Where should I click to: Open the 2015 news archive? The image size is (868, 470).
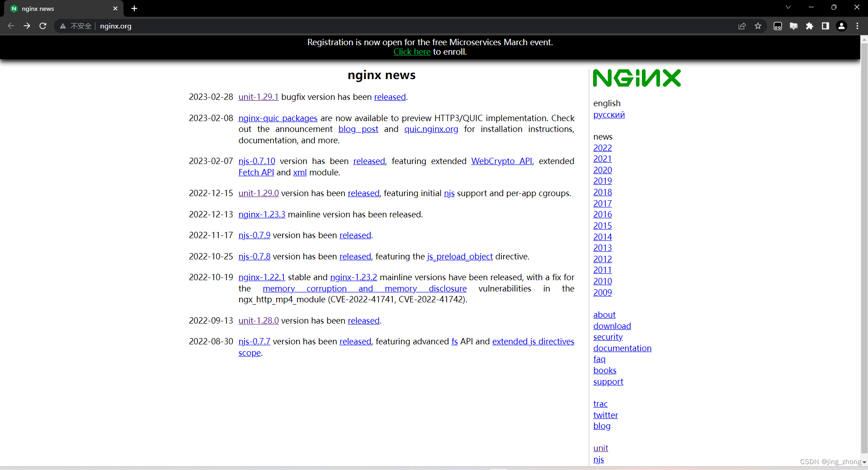[x=602, y=226]
